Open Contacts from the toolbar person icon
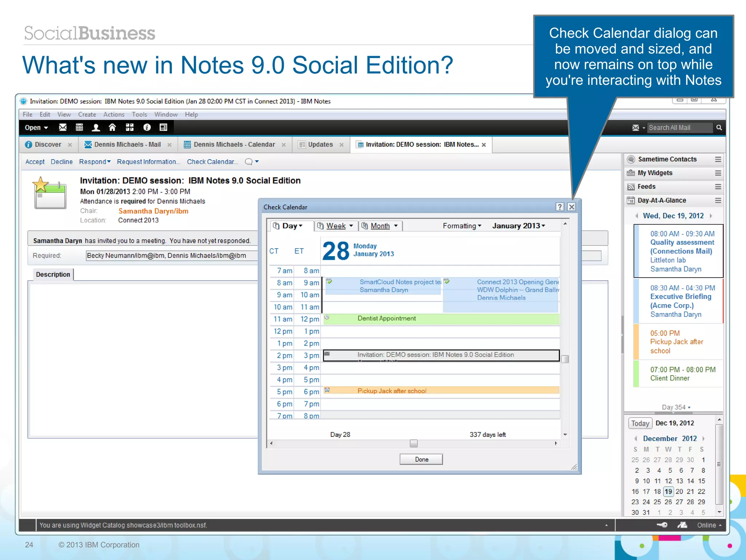This screenshot has width=746, height=560. pyautogui.click(x=96, y=128)
